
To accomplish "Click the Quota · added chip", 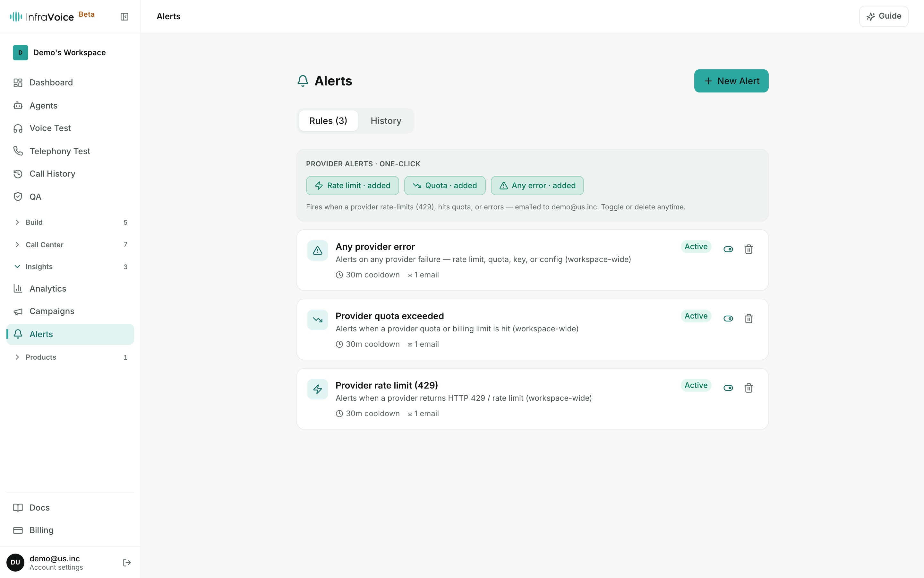I will pos(445,185).
